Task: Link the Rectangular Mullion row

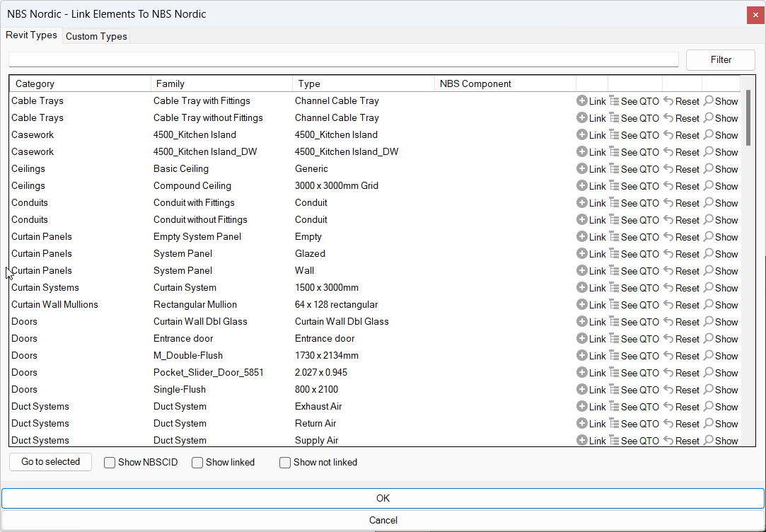Action: pyautogui.click(x=591, y=305)
